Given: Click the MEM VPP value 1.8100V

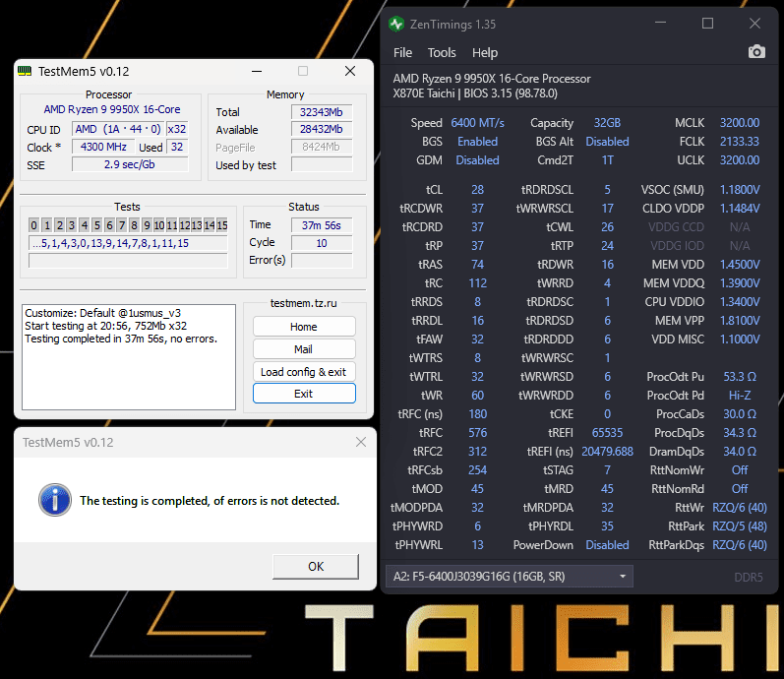Looking at the screenshot, I should (740, 320).
